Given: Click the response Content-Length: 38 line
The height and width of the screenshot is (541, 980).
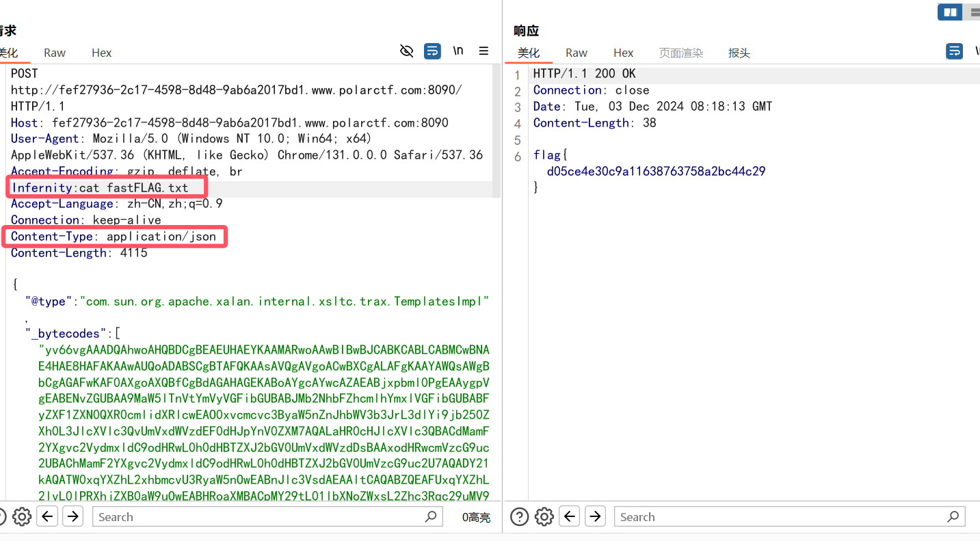Looking at the screenshot, I should click(x=595, y=123).
